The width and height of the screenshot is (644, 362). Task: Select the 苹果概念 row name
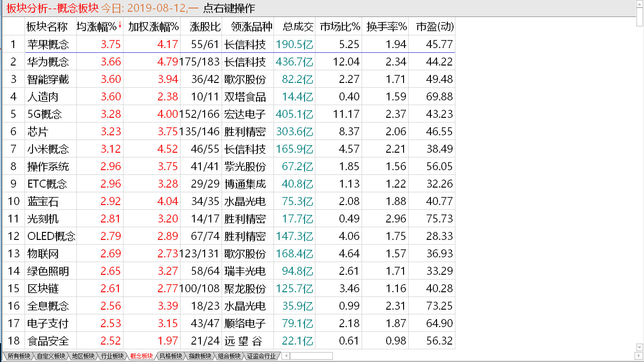click(x=48, y=44)
